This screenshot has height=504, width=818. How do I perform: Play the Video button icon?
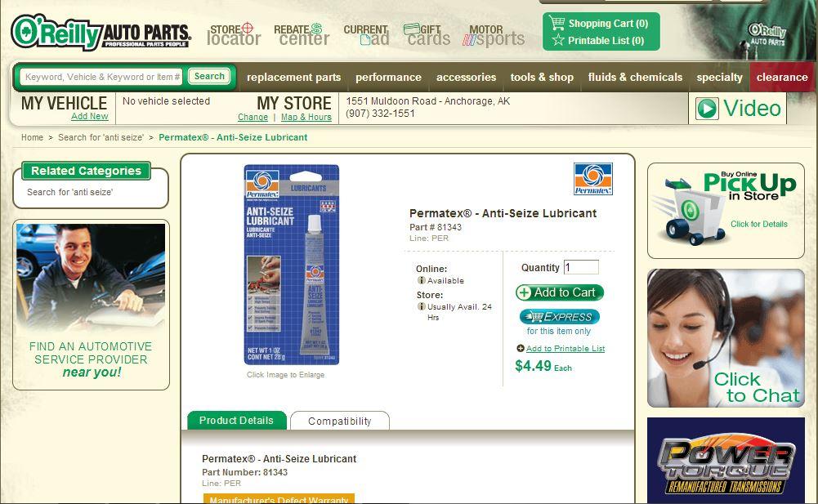pos(707,109)
